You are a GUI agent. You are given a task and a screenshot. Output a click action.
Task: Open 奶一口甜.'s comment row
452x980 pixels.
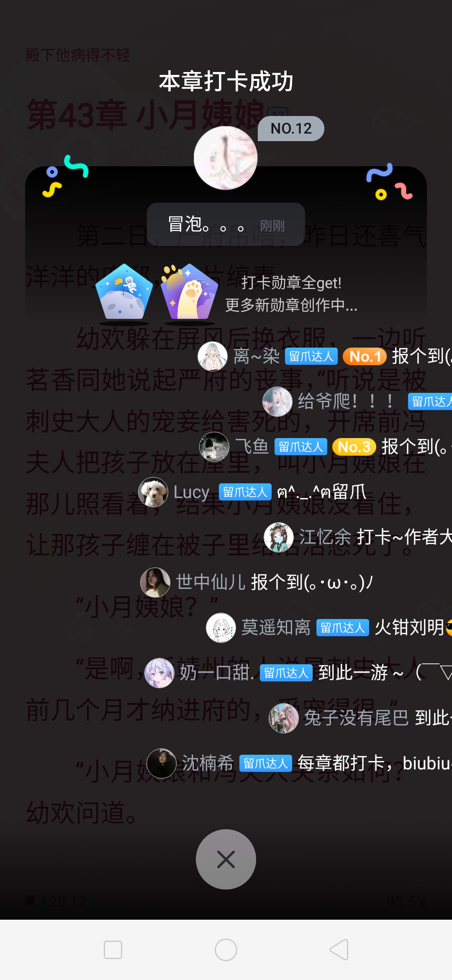[298, 673]
